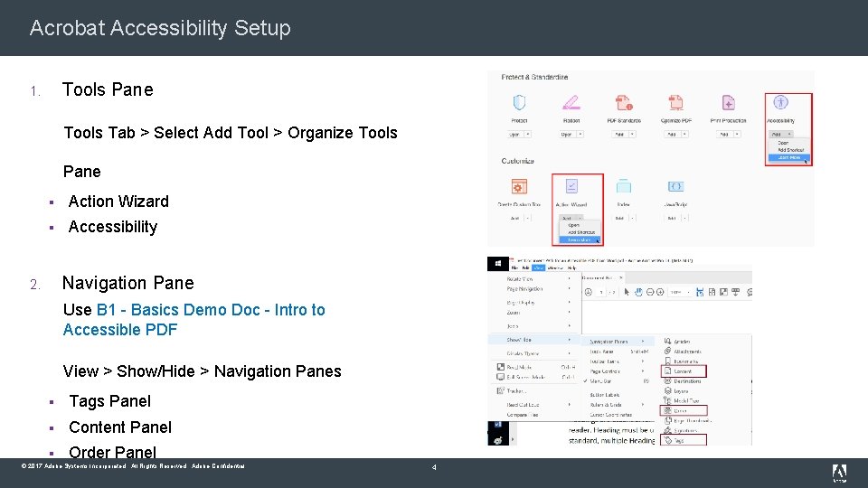Click Learn More in Accessibility dropdown

(x=788, y=157)
